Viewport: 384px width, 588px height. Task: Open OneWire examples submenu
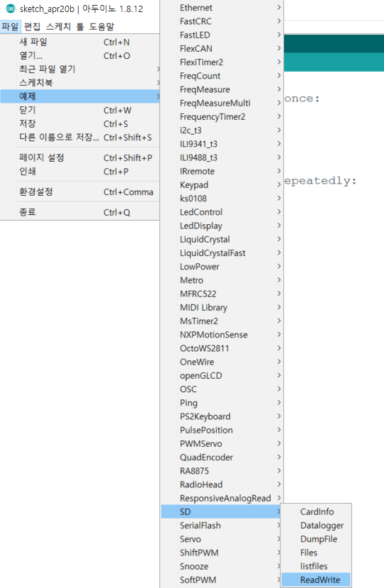[222, 362]
